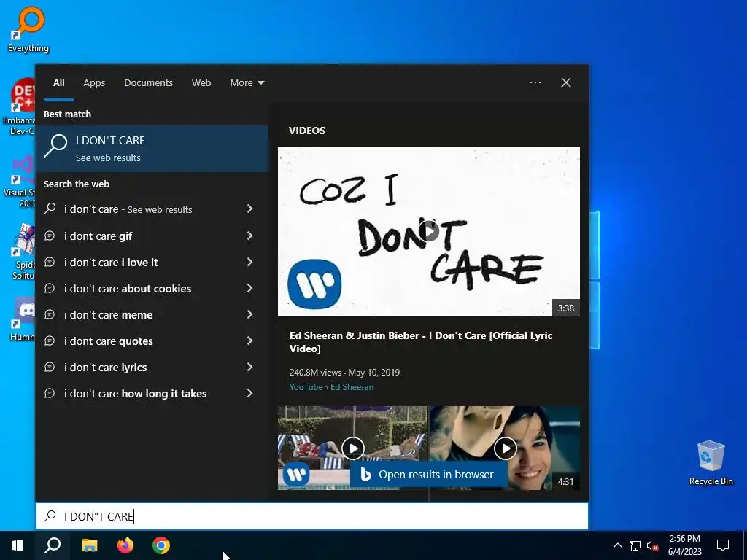The height and width of the screenshot is (560, 747).
Task: Open the Ed Sheeran & Justin Bieber video title
Action: click(x=421, y=342)
